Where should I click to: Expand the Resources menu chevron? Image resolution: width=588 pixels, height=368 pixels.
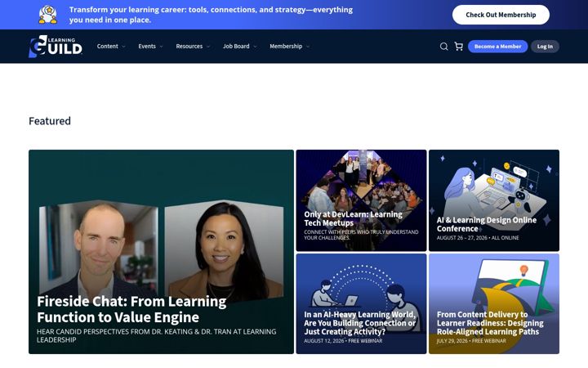208,47
